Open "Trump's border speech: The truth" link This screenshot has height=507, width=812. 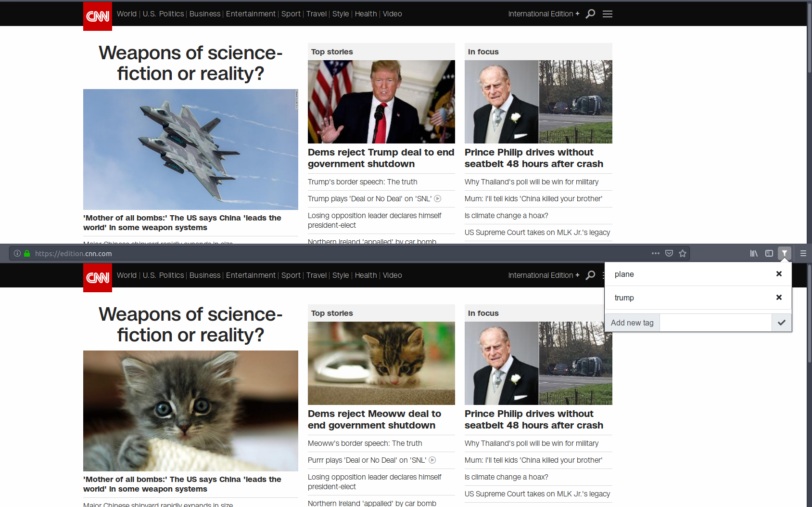tap(363, 182)
